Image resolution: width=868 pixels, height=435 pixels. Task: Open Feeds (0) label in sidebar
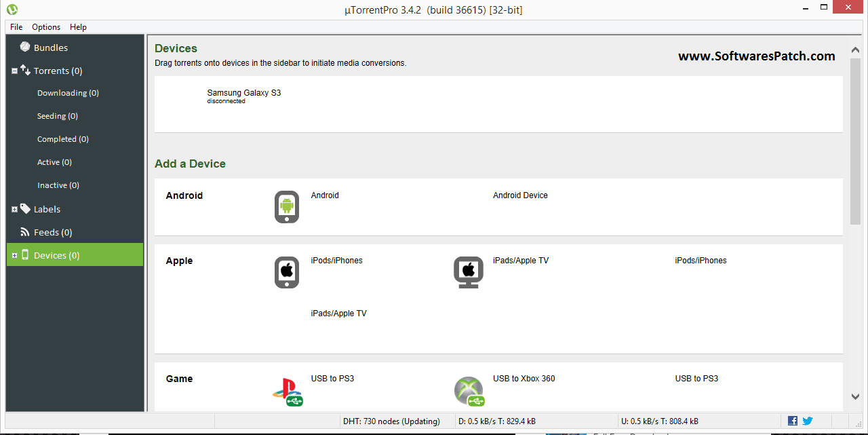click(x=53, y=232)
